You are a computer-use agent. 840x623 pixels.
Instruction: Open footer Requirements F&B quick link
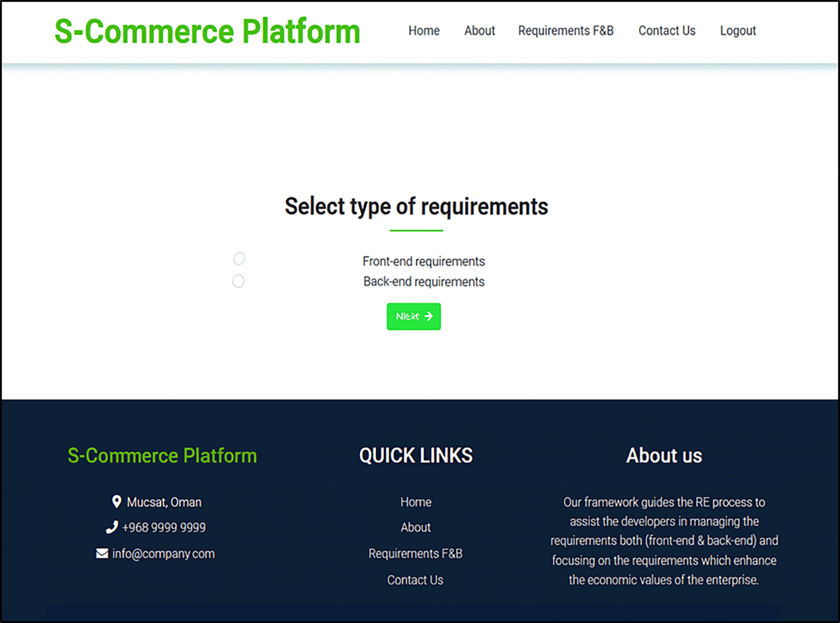[x=416, y=553]
